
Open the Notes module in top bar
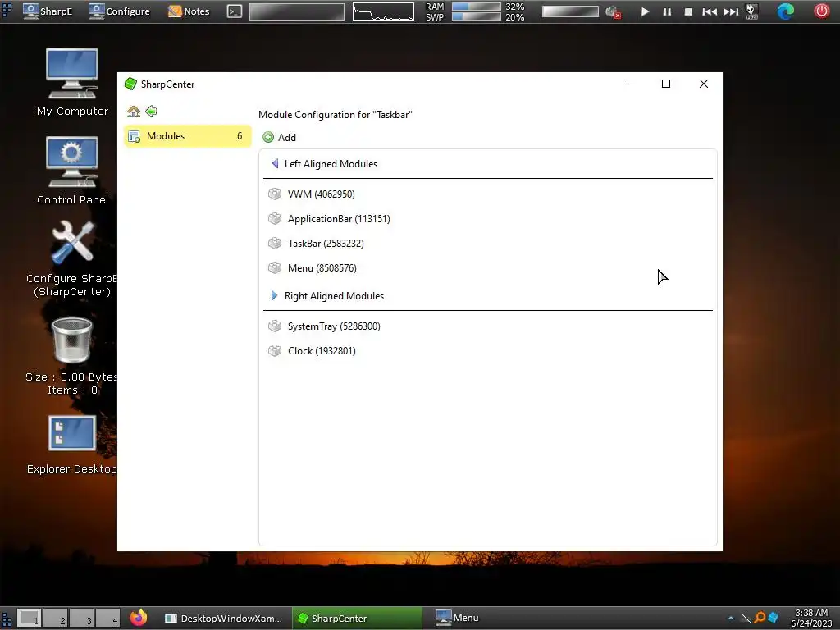point(189,11)
